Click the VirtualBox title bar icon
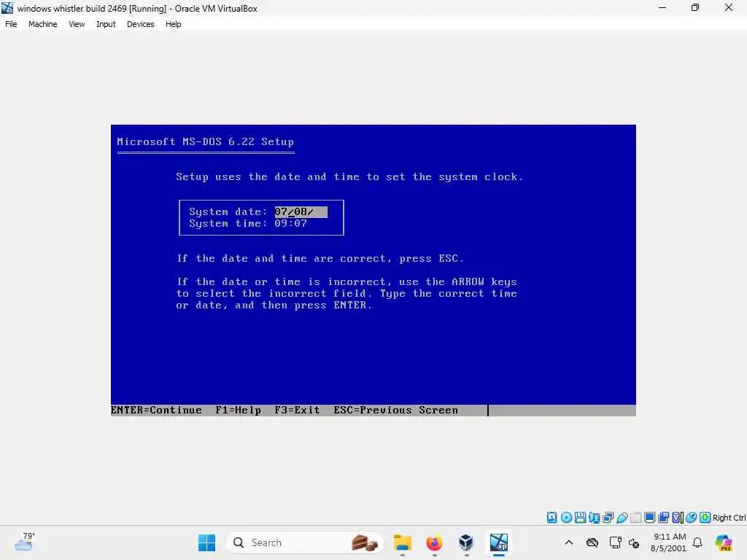The width and height of the screenshot is (747, 560). [x=7, y=8]
